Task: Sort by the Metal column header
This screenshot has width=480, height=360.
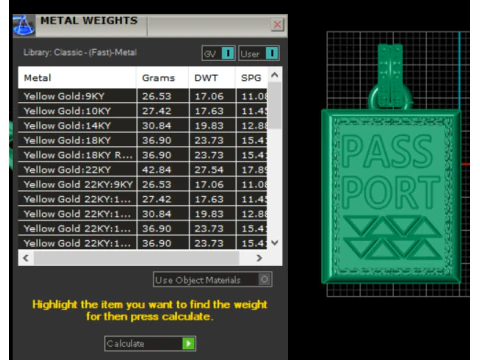Action: pos(77,78)
